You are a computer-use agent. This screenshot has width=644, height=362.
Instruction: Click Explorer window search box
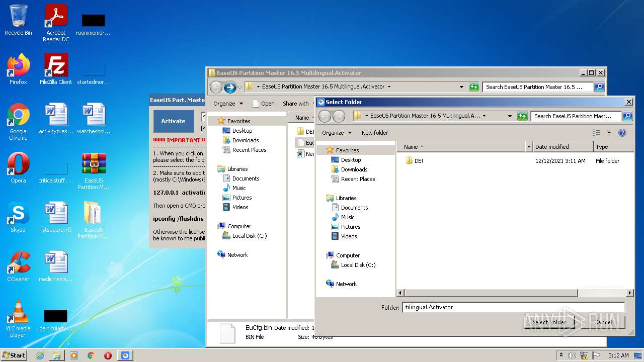[538, 87]
